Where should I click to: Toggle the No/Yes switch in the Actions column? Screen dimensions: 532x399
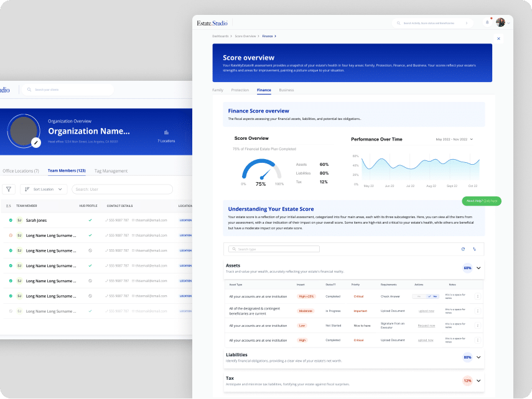(x=428, y=296)
